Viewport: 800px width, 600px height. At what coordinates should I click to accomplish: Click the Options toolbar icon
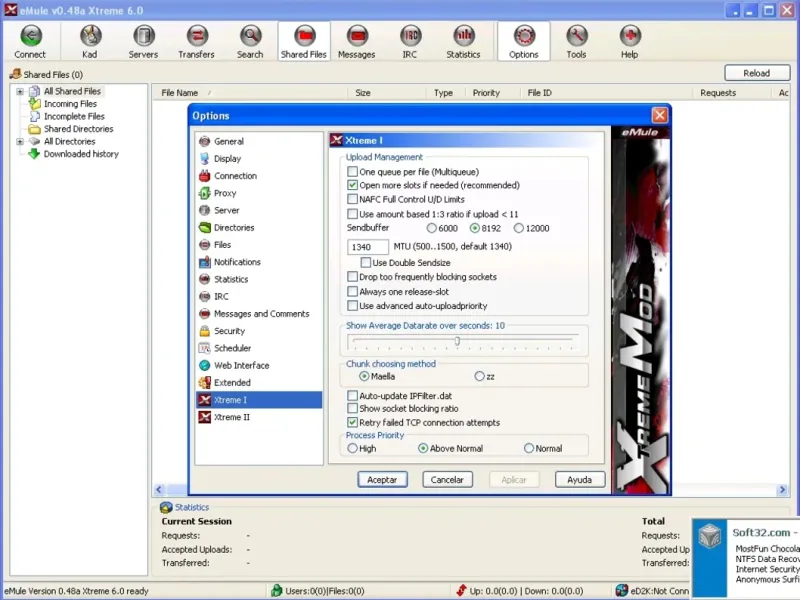click(x=524, y=36)
